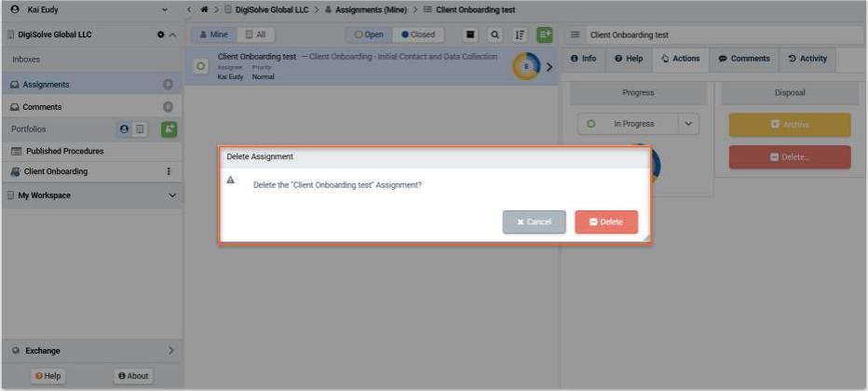Click the Delete Assignment dialog title bar

coord(435,157)
